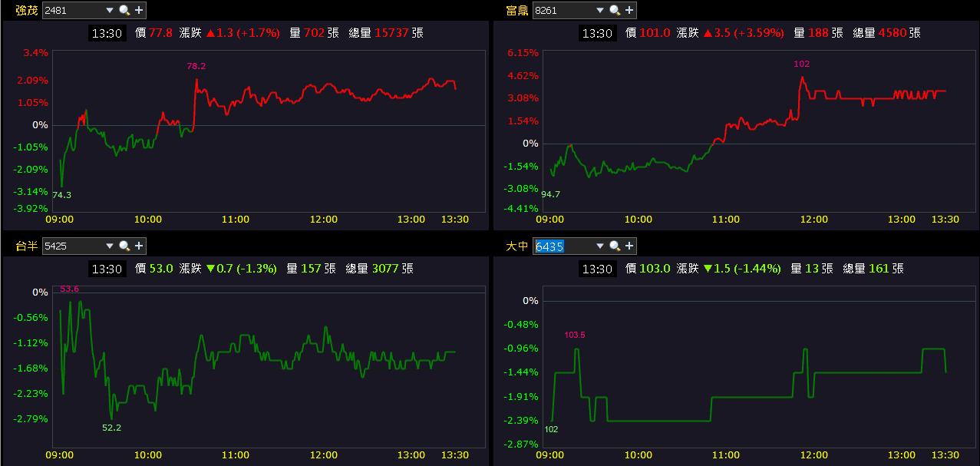Click the 78.2 high marker on 強茂 chart
The width and height of the screenshot is (980, 466).
point(196,67)
